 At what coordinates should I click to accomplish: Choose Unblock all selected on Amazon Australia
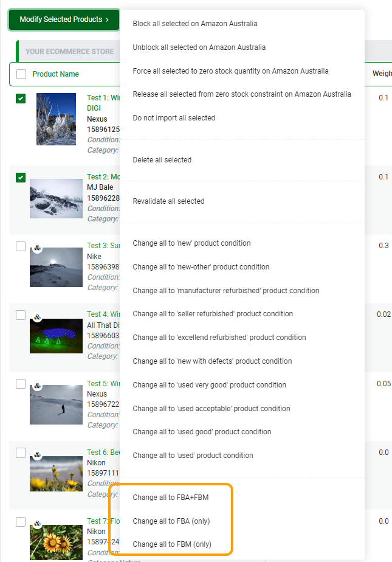(199, 47)
